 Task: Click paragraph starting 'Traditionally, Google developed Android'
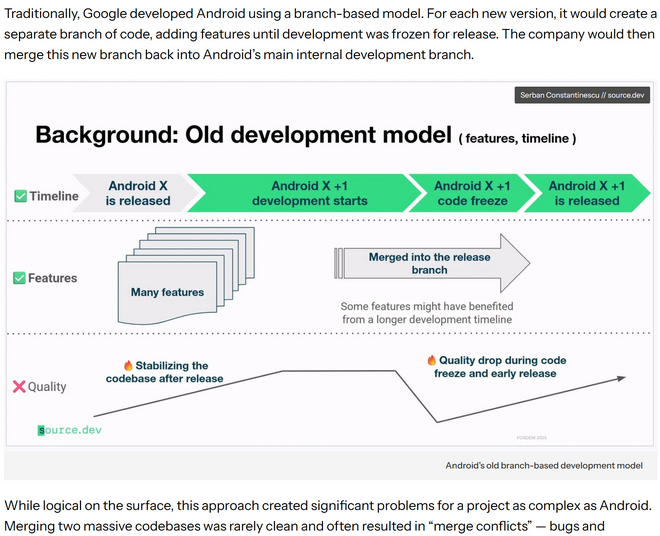point(330,34)
